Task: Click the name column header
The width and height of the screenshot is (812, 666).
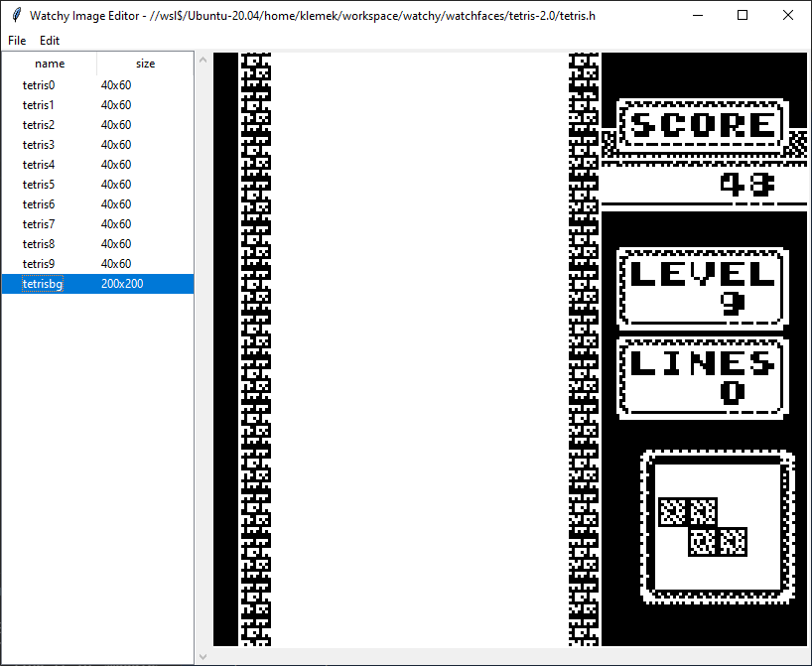Action: coord(50,64)
